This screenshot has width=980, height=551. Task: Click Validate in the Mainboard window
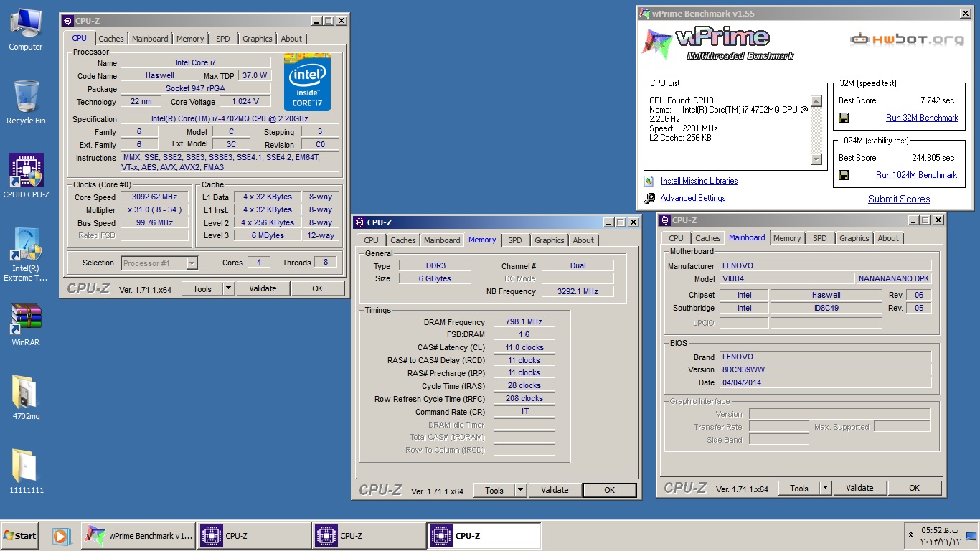(x=859, y=488)
